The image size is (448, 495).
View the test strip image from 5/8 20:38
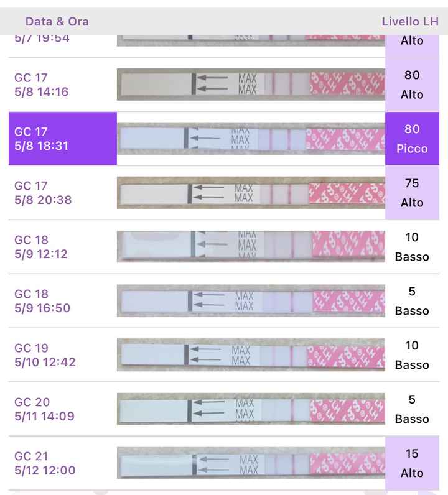coord(251,193)
